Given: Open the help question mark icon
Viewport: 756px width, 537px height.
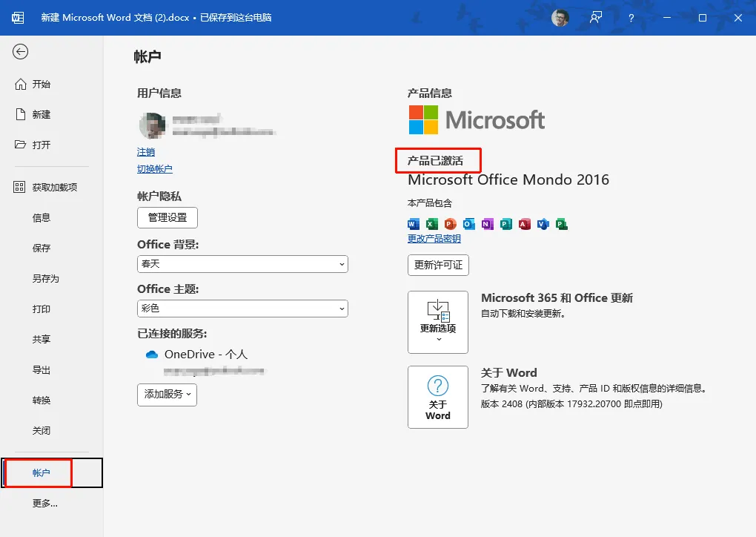Looking at the screenshot, I should (631, 18).
